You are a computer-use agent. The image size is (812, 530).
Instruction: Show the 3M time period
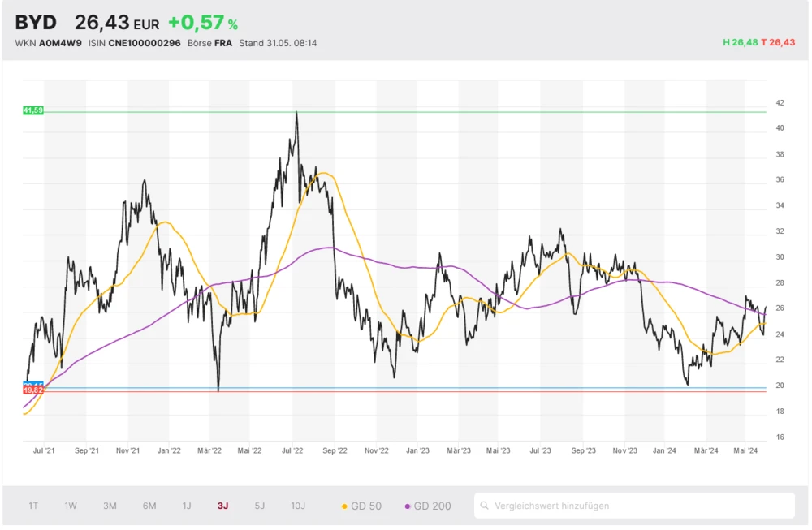click(110, 506)
